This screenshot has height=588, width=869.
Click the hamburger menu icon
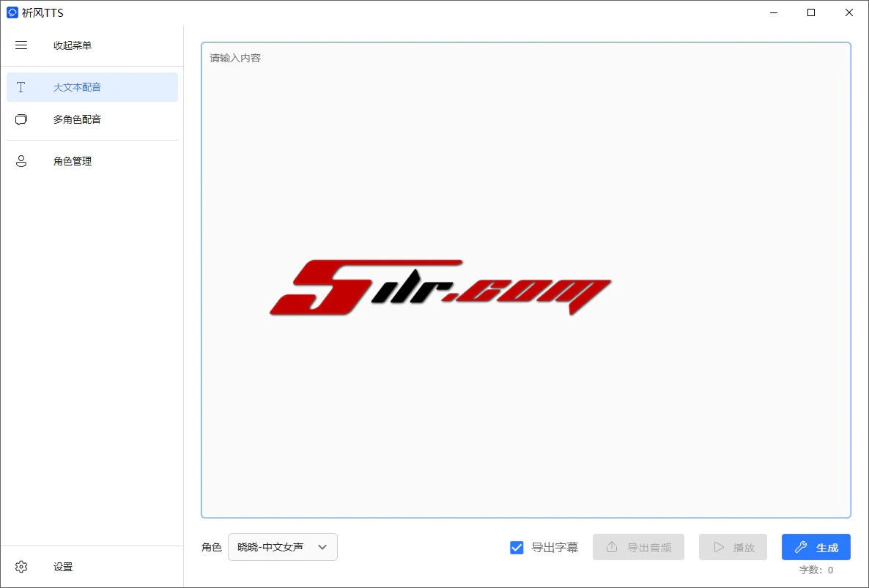[x=21, y=45]
